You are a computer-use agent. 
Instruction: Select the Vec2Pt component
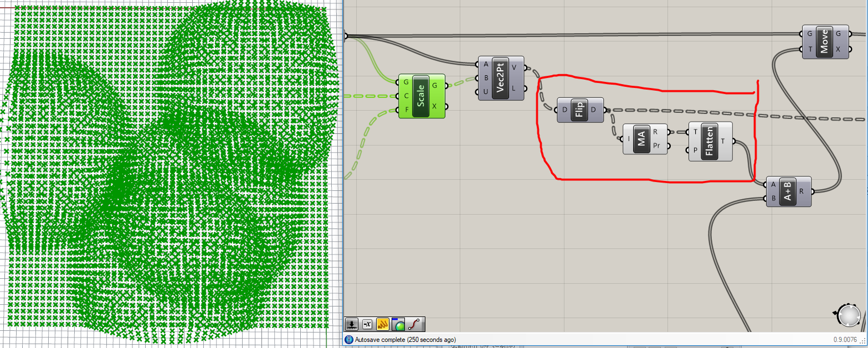tap(501, 78)
